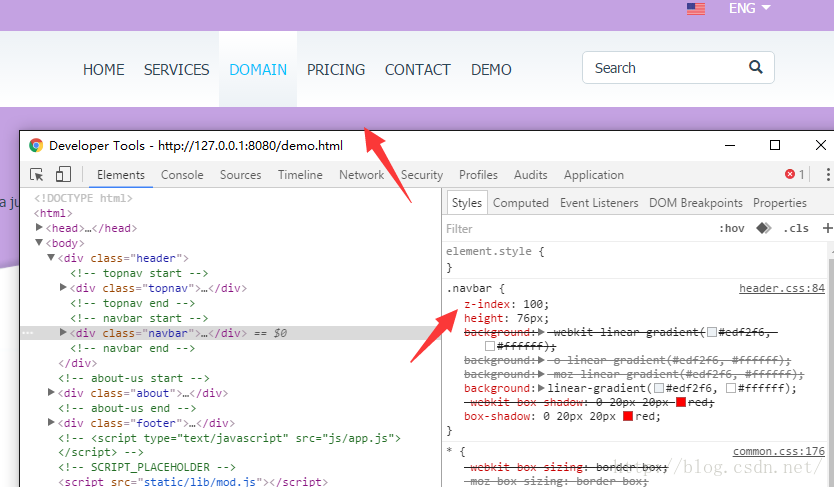Select the navbar end comment line
Image resolution: width=834 pixels, height=487 pixels.
132,348
